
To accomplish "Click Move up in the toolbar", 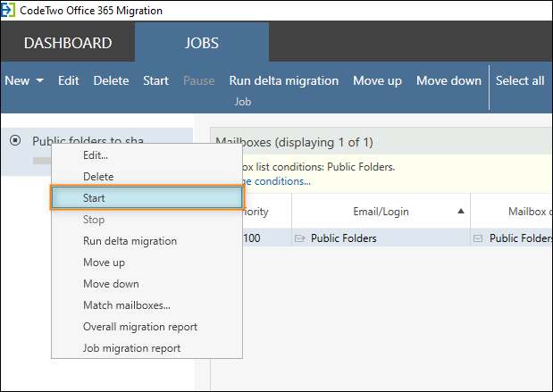I will tap(377, 80).
